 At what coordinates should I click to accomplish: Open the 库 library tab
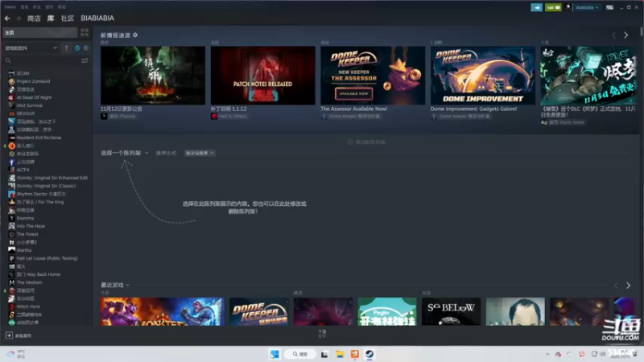tap(51, 19)
